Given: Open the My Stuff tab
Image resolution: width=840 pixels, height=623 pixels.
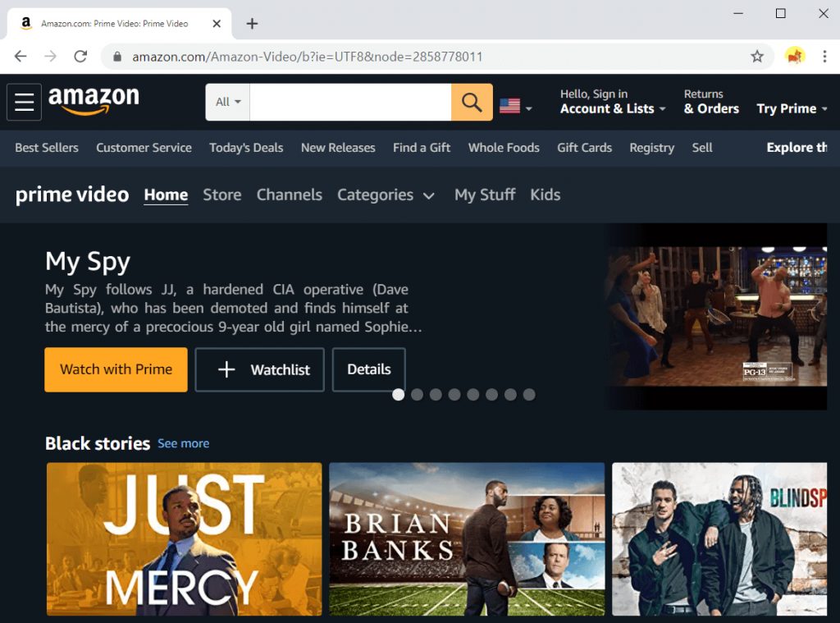Looking at the screenshot, I should (485, 195).
